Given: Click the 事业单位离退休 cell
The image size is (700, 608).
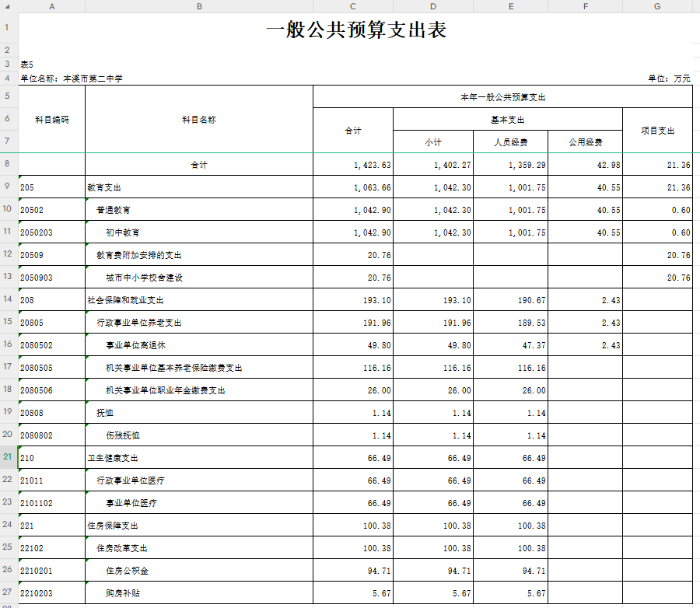Looking at the screenshot, I should [199, 345].
